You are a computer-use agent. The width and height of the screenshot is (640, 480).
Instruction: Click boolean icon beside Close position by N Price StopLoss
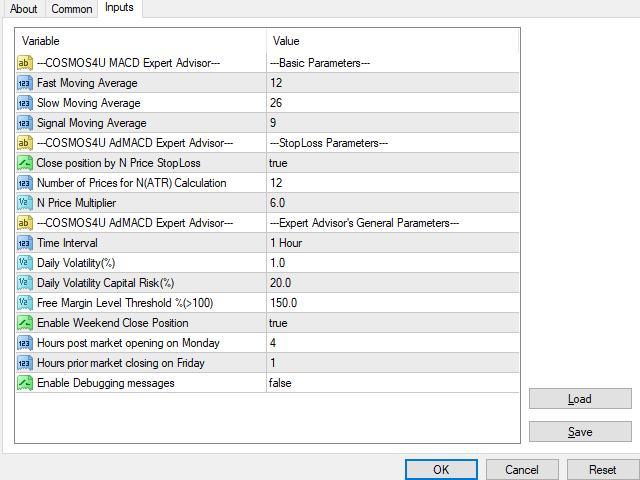[x=25, y=163]
